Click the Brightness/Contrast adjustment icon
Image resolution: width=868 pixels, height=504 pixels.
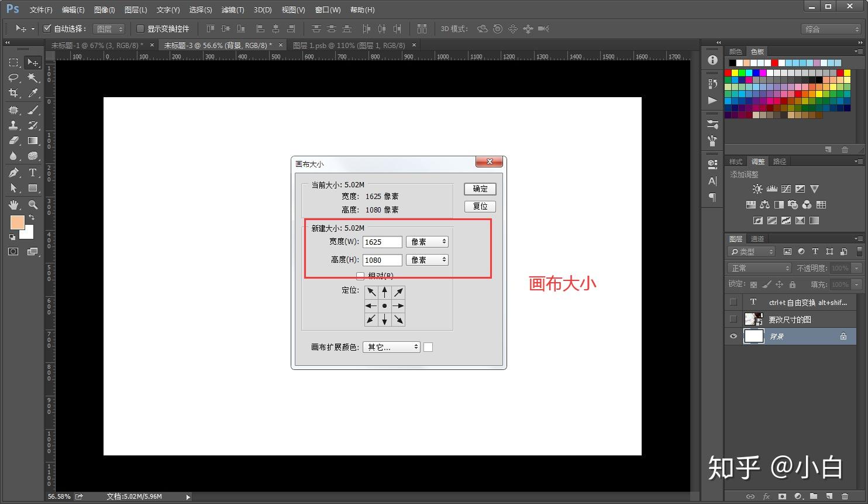tap(757, 189)
